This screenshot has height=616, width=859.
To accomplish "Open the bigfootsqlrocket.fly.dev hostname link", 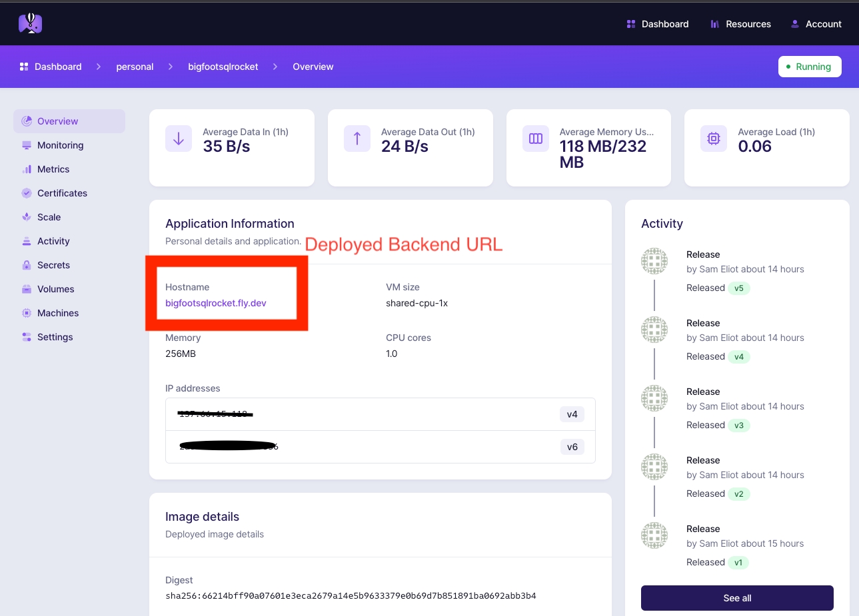I will point(216,303).
